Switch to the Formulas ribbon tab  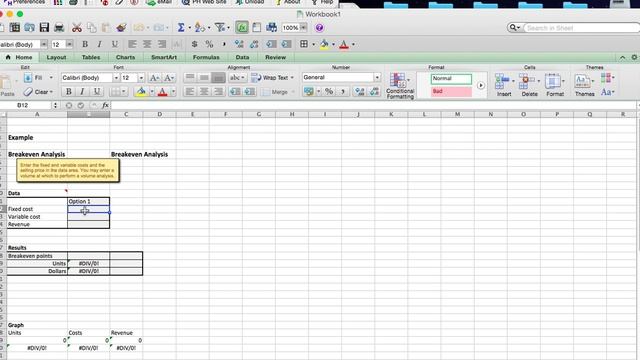click(x=206, y=58)
